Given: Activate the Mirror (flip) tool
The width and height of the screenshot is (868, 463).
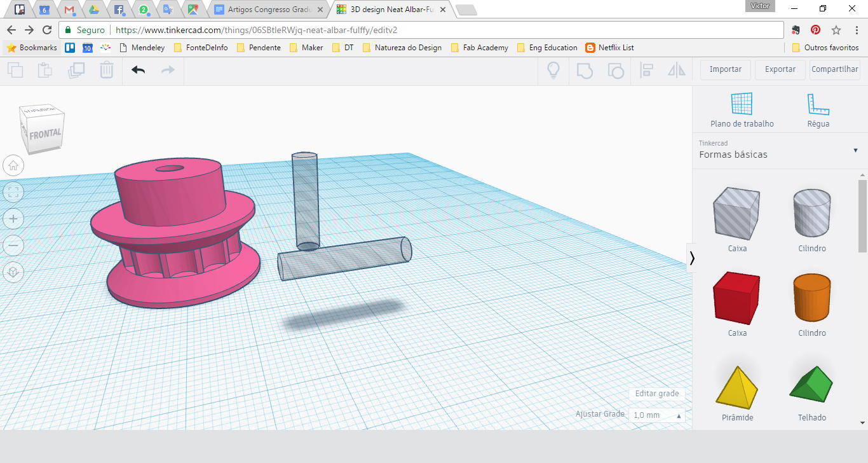Looking at the screenshot, I should (677, 70).
